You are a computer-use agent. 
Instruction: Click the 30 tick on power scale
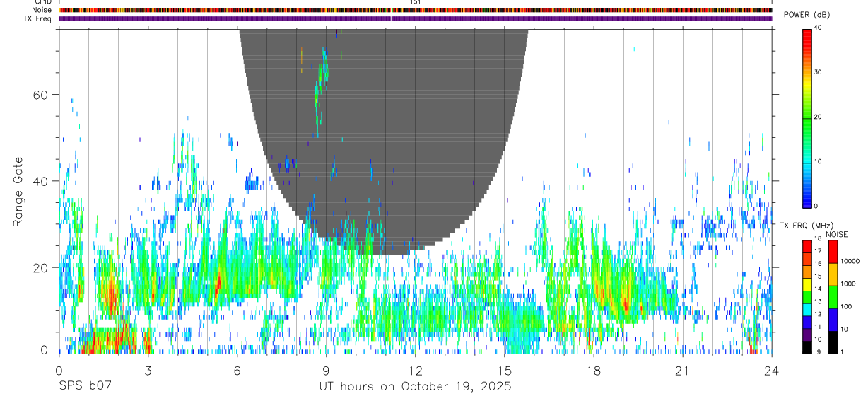pos(819,72)
